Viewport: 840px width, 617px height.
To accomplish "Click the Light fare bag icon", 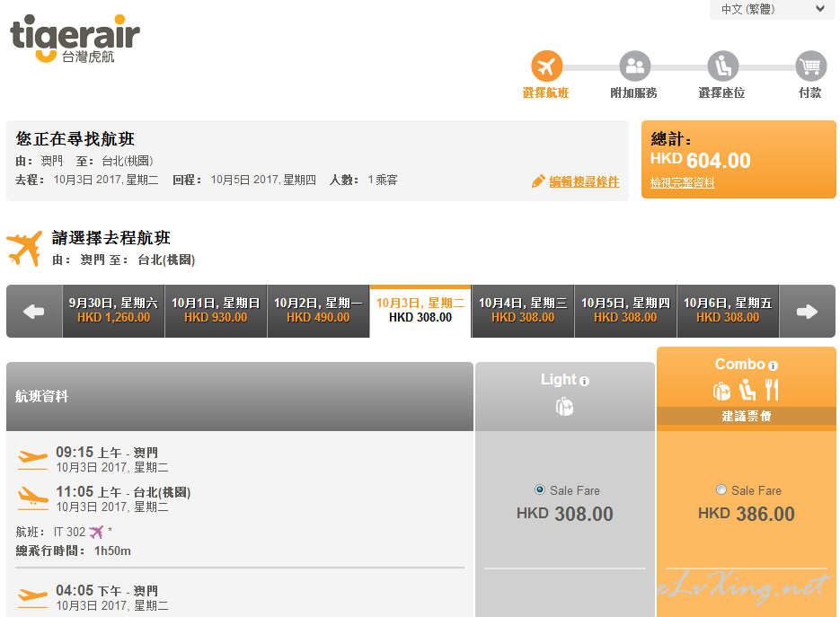I will pyautogui.click(x=565, y=407).
